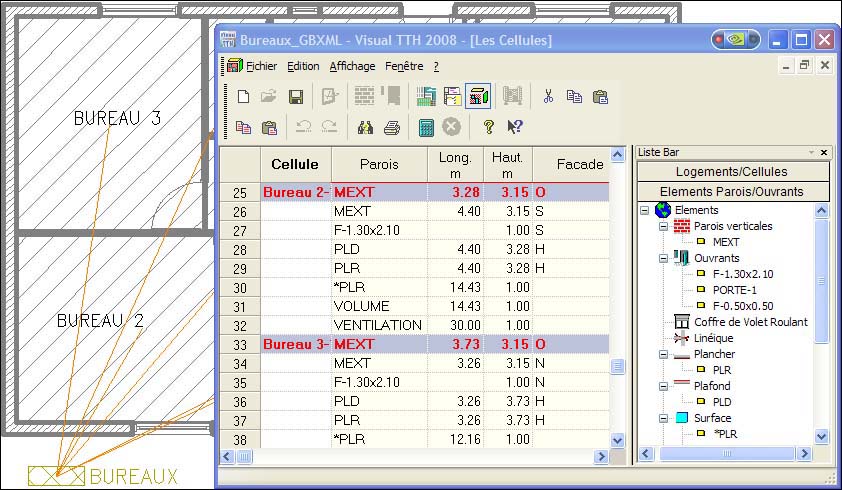Collapse the Parois verticales node

pos(664,226)
